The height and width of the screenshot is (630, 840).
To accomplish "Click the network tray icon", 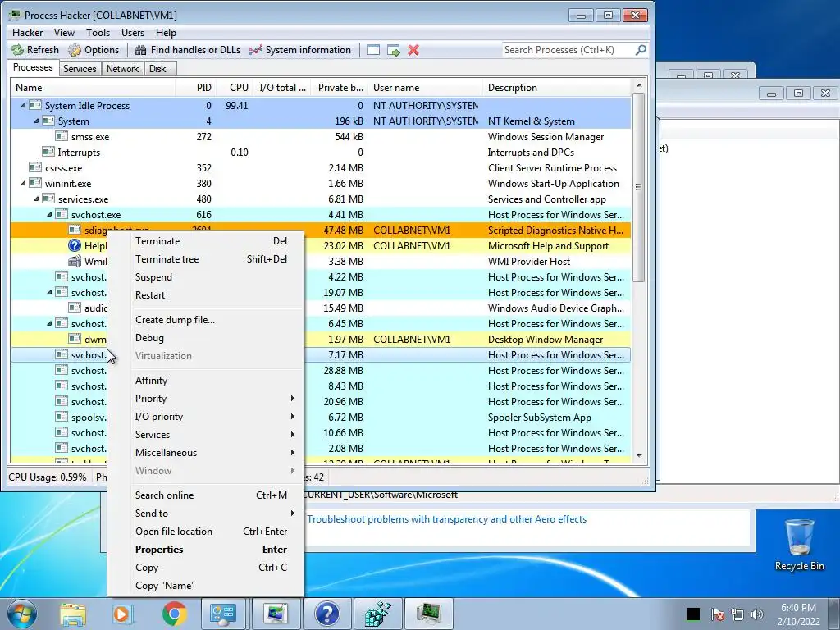I will [x=737, y=614].
